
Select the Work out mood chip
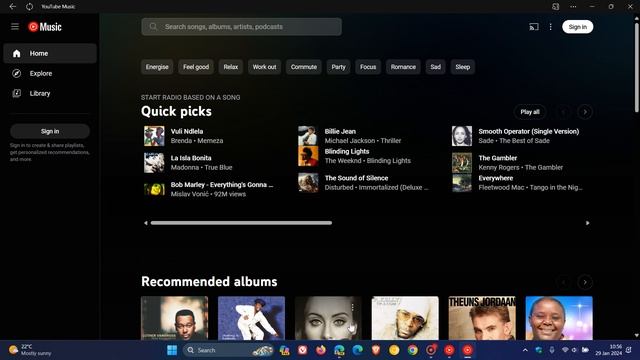click(x=264, y=67)
